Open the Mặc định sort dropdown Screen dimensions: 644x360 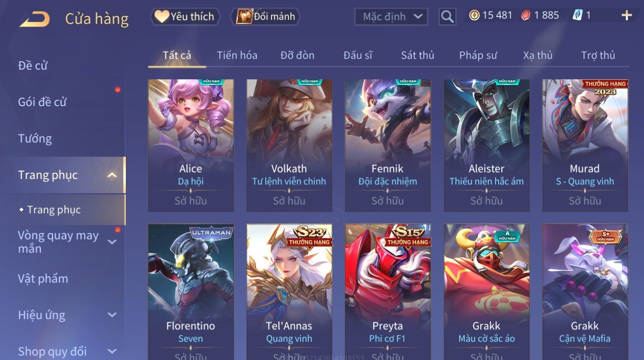[x=391, y=17]
